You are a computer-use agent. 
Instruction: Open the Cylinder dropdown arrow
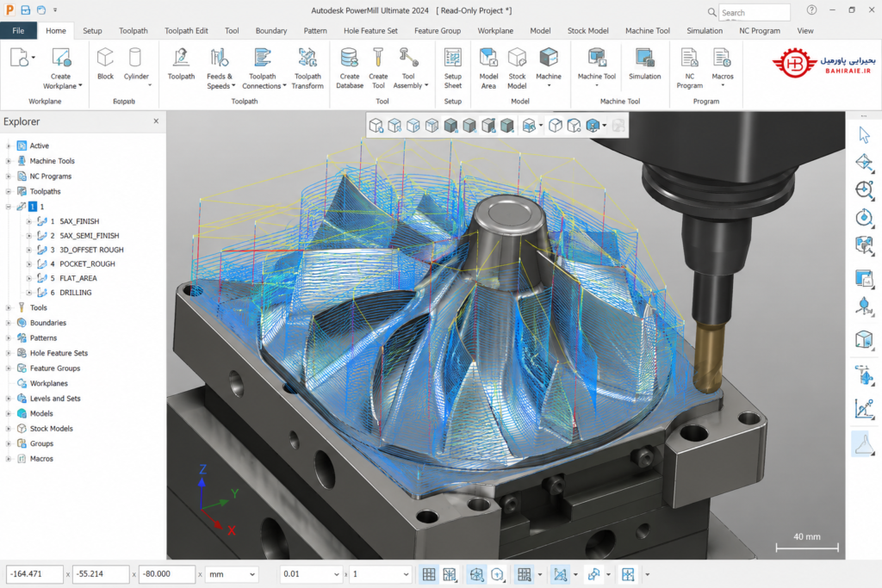coord(150,85)
